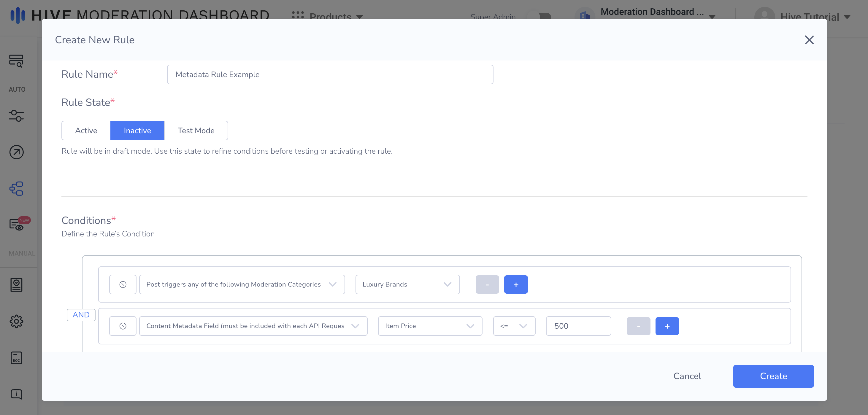Cancel the new rule dialog
Image resolution: width=868 pixels, height=415 pixels.
pyautogui.click(x=687, y=376)
